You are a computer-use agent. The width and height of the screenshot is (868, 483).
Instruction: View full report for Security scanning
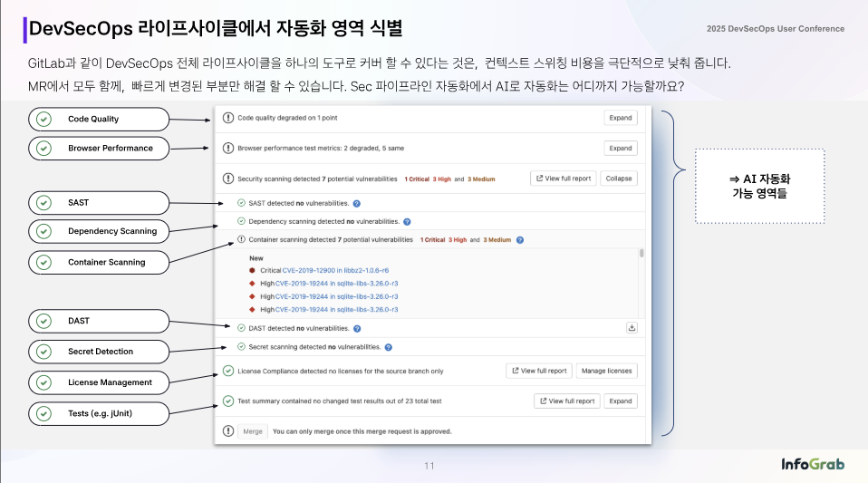pos(564,179)
